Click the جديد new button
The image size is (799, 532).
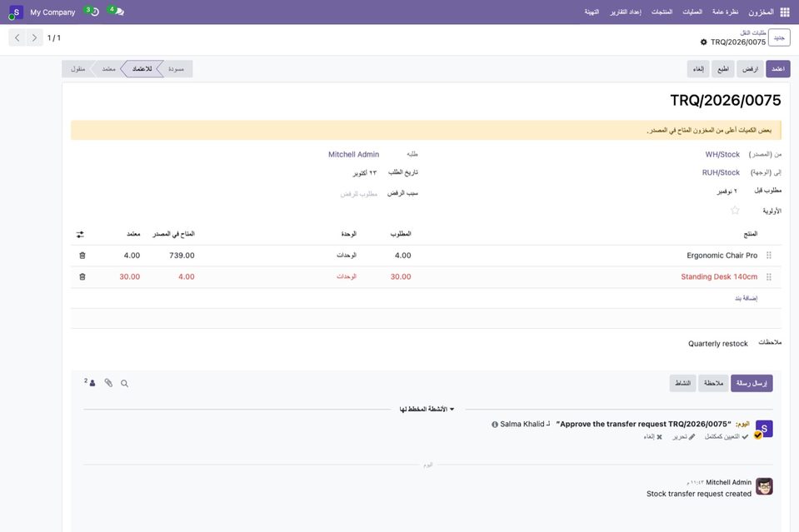(779, 37)
